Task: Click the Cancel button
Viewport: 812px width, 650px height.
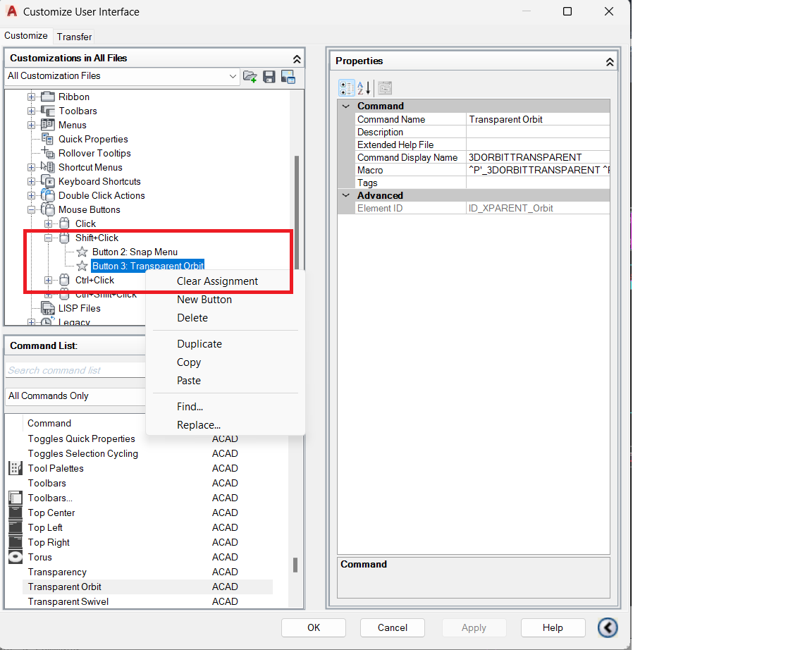Action: pos(393,627)
